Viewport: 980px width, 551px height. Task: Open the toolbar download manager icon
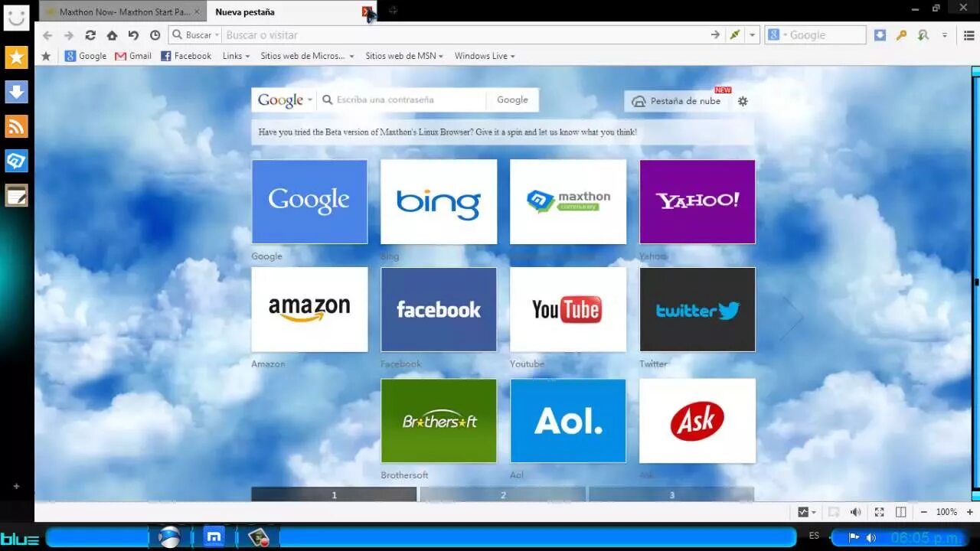click(880, 35)
